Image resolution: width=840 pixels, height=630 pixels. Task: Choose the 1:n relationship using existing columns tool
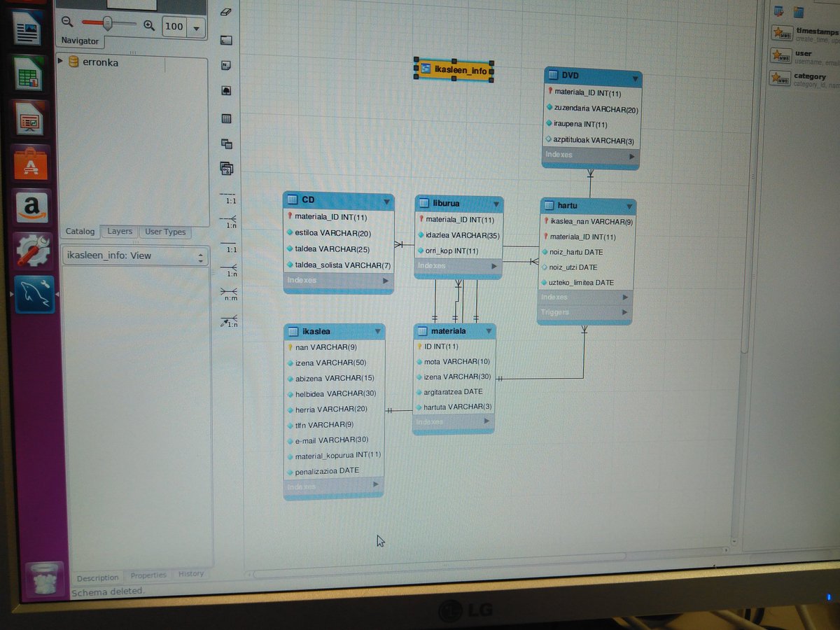coord(229,321)
